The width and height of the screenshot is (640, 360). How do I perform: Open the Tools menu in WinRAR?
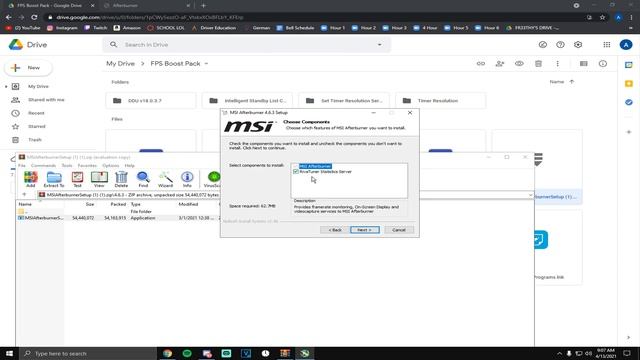(x=67, y=165)
